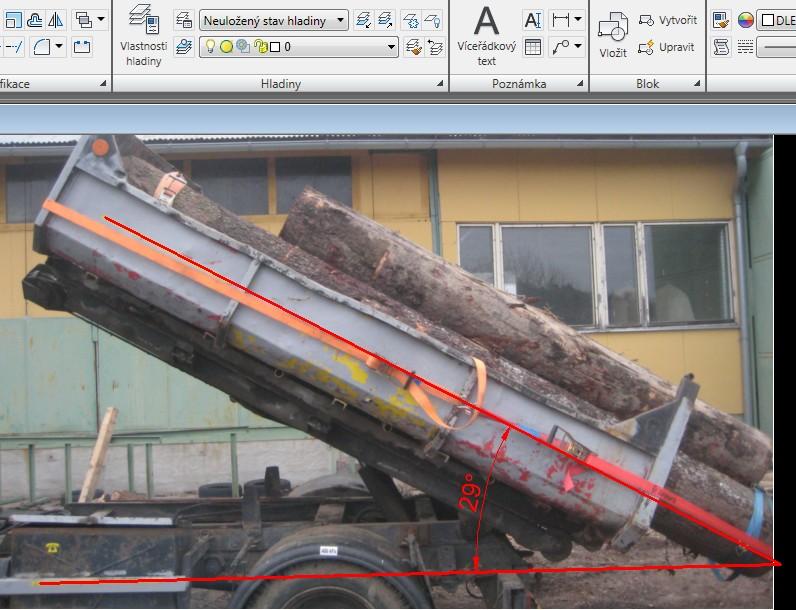
Task: Toggle layer 0 freeze sun icon
Action: point(227,47)
